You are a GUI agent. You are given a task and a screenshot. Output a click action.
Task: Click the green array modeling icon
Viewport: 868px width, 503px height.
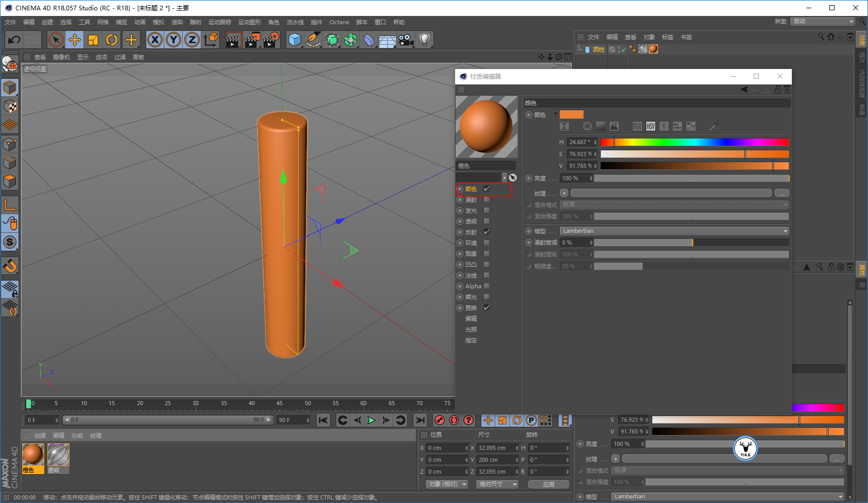click(x=351, y=40)
